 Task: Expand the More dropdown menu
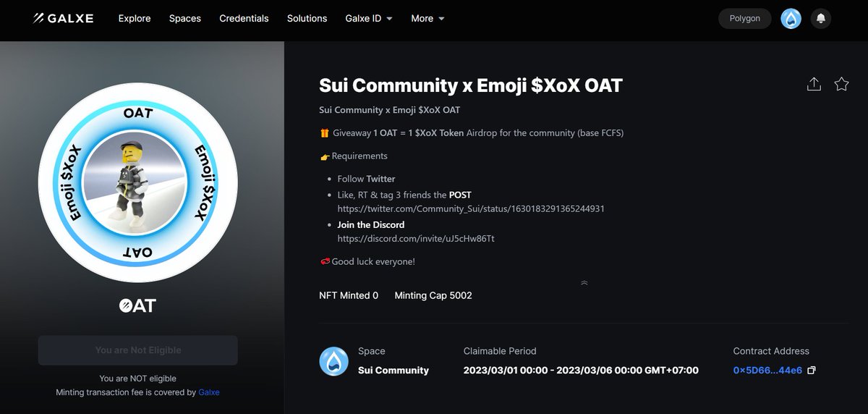coord(427,18)
